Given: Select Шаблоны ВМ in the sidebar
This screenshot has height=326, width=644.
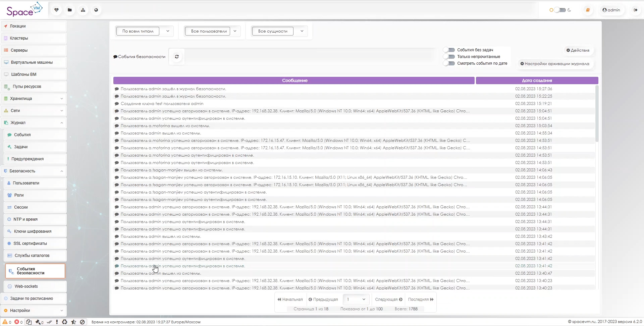Looking at the screenshot, I should click(x=34, y=74).
